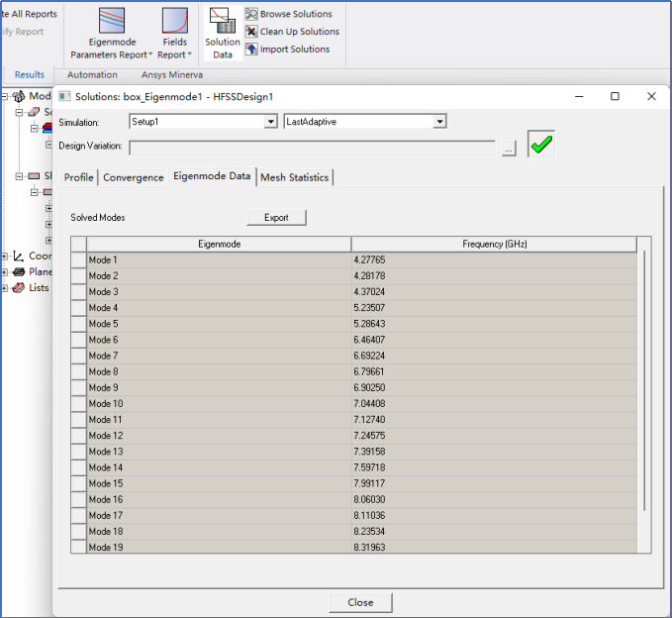Select the row header for Mode 1
The height and width of the screenshot is (618, 672).
79,259
